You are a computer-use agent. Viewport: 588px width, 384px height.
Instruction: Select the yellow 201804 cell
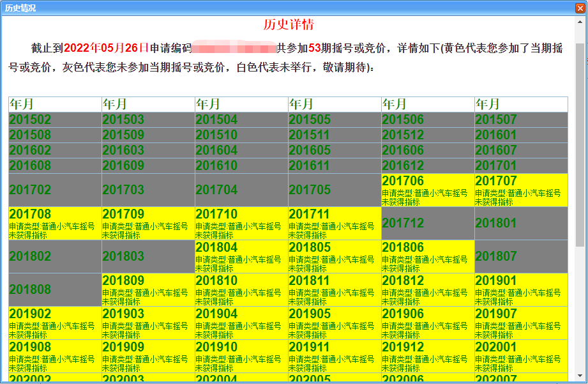(241, 256)
